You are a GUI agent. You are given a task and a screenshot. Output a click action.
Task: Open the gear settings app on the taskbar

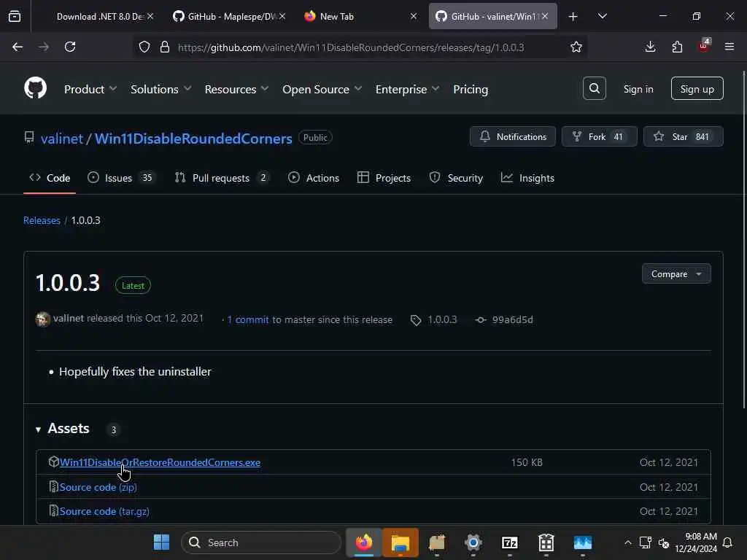pos(473,542)
